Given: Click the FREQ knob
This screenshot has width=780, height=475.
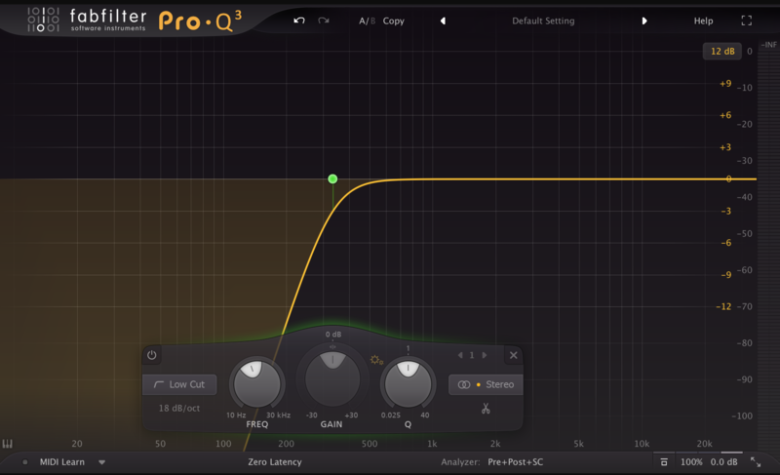Looking at the screenshot, I should pos(257,384).
